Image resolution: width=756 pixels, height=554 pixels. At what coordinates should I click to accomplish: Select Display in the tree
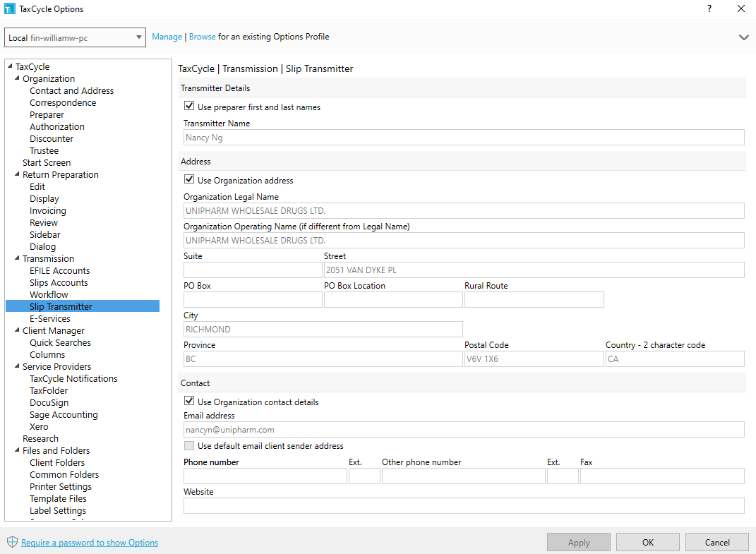pyautogui.click(x=44, y=198)
